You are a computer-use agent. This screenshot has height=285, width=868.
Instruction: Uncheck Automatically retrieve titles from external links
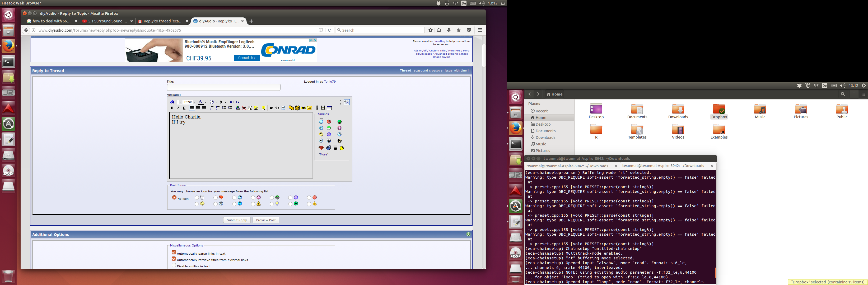(174, 259)
